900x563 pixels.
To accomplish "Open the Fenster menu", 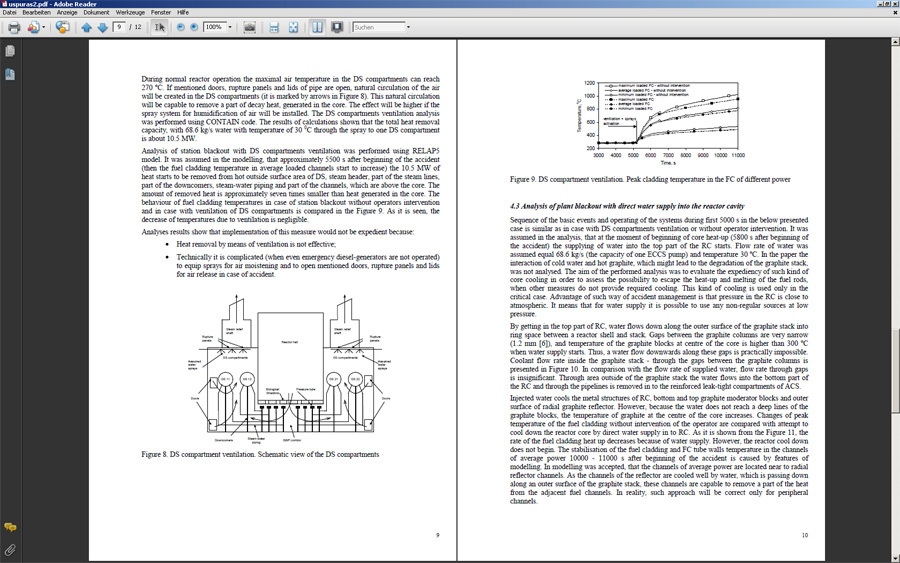I will click(161, 12).
